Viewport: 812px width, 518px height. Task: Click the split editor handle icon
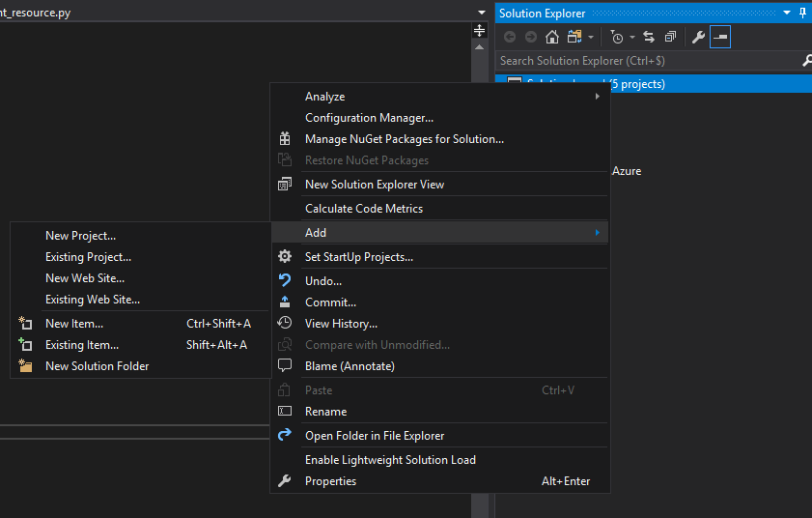click(x=480, y=31)
